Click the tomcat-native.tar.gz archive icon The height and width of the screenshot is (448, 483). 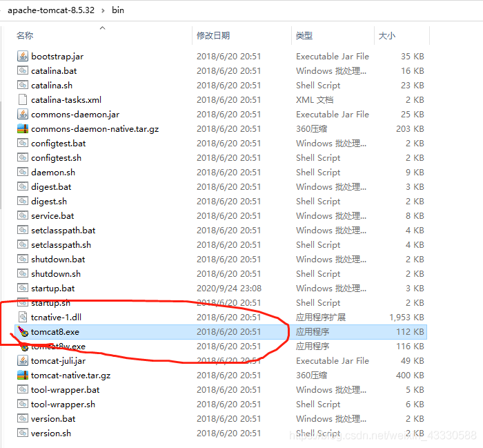23,375
